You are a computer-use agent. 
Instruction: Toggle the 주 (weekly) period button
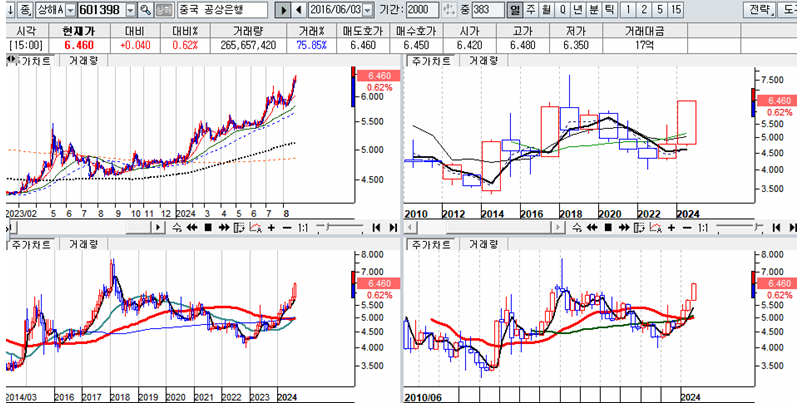(x=530, y=9)
